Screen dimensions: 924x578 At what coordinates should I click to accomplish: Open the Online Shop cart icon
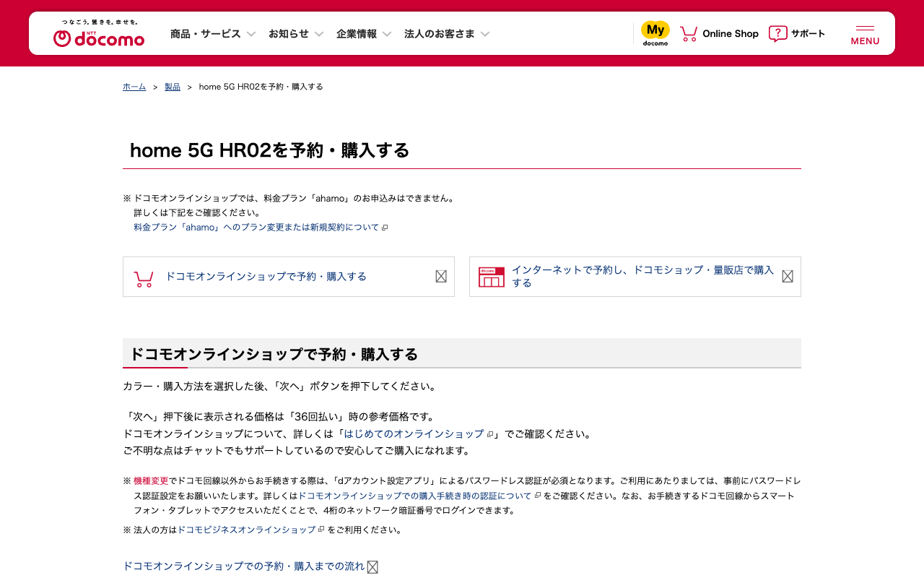[x=689, y=34]
